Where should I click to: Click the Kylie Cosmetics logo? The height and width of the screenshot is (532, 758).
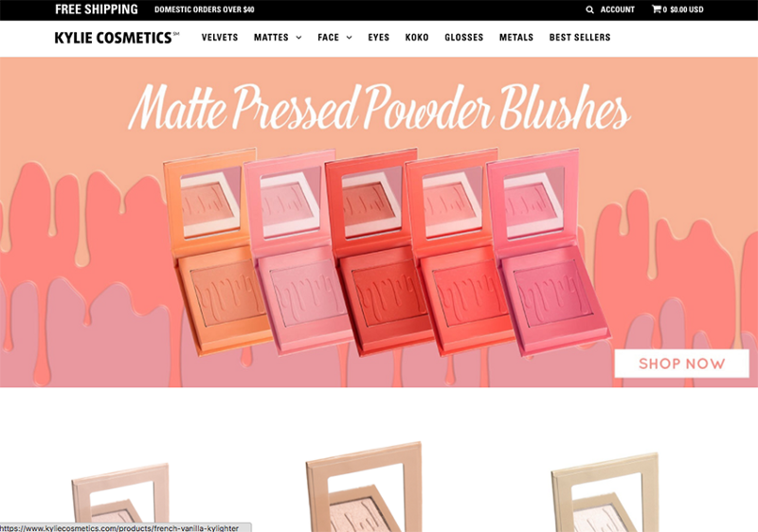coord(117,38)
